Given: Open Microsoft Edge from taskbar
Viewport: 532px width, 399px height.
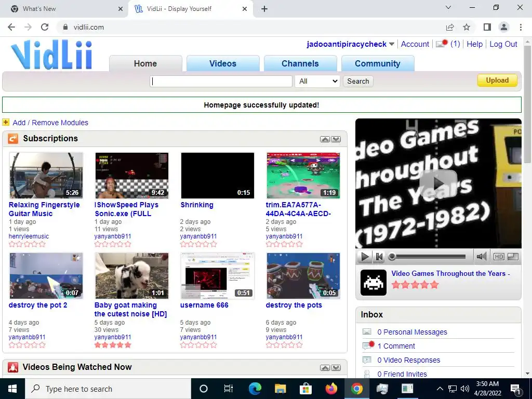Looking at the screenshot, I should tap(255, 389).
